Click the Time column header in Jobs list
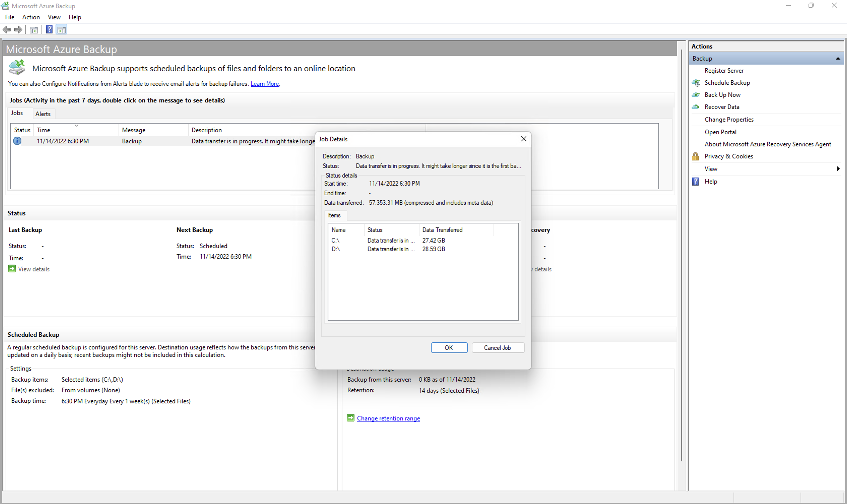847x504 pixels. [76, 130]
